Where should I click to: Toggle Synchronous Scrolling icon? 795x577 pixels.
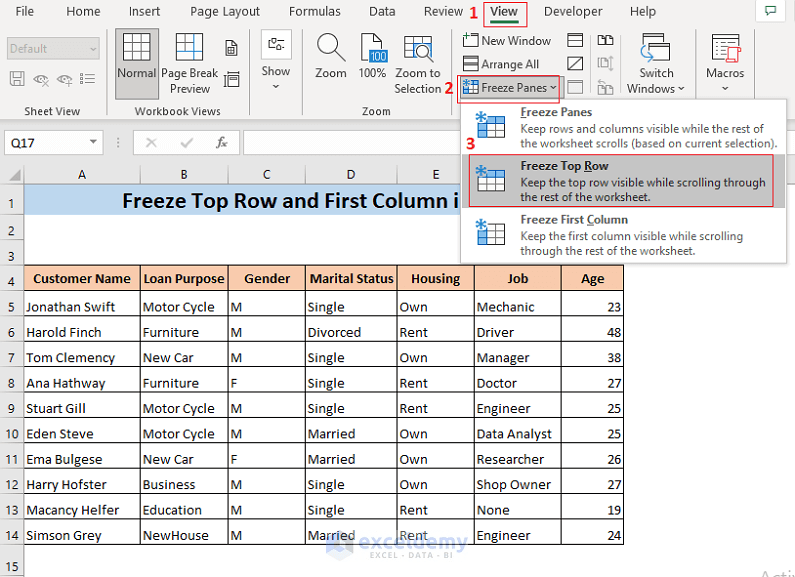605,63
